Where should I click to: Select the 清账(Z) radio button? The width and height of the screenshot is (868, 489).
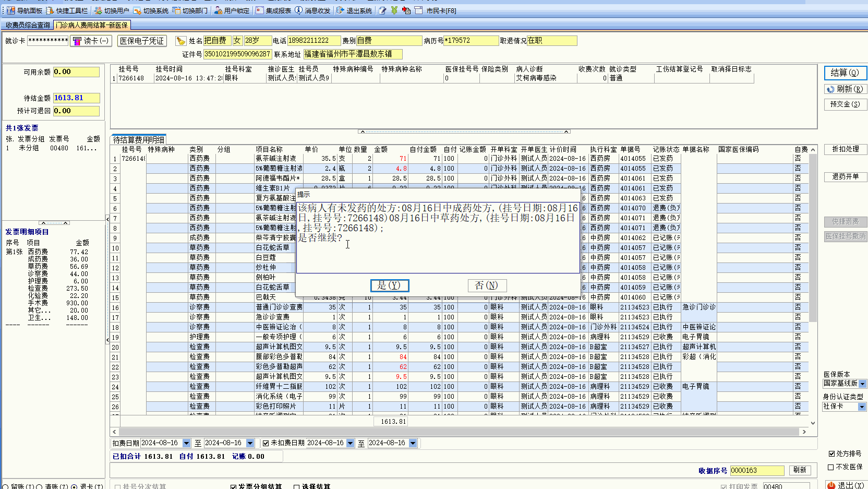40,486
